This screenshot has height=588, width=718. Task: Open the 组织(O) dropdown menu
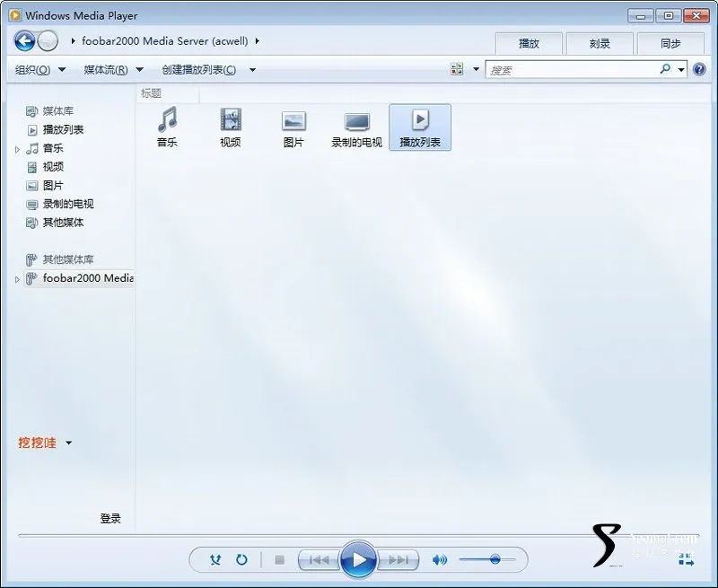(x=40, y=70)
